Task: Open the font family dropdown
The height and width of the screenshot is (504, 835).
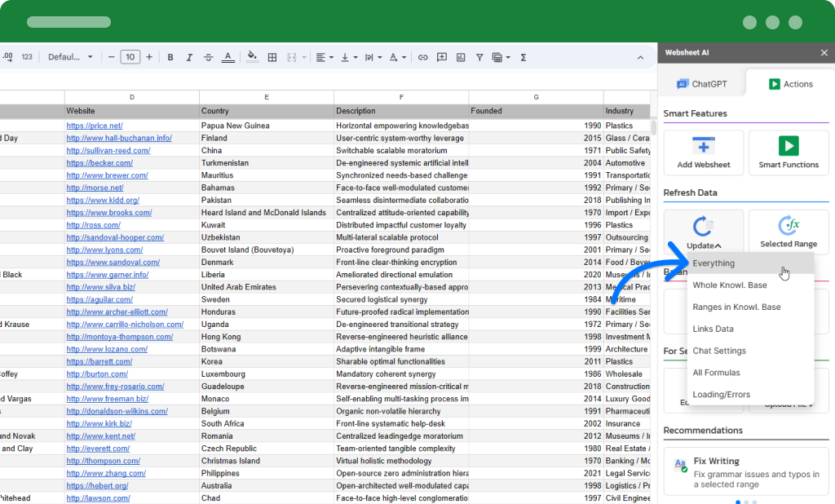Action: (70, 57)
